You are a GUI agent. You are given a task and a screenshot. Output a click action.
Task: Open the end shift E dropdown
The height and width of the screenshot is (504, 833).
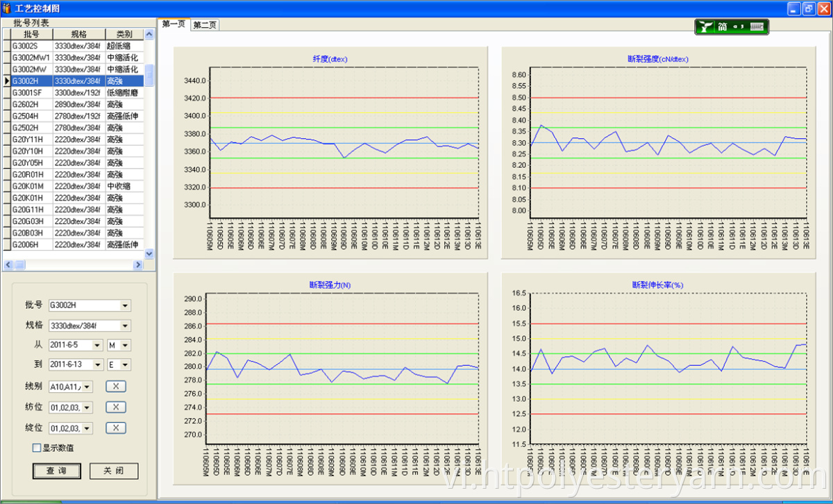point(125,364)
